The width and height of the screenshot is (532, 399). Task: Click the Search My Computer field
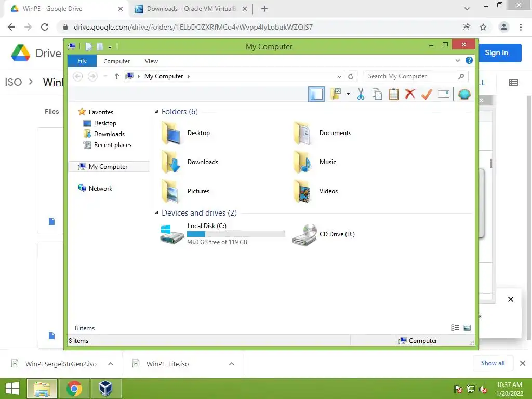click(416, 76)
